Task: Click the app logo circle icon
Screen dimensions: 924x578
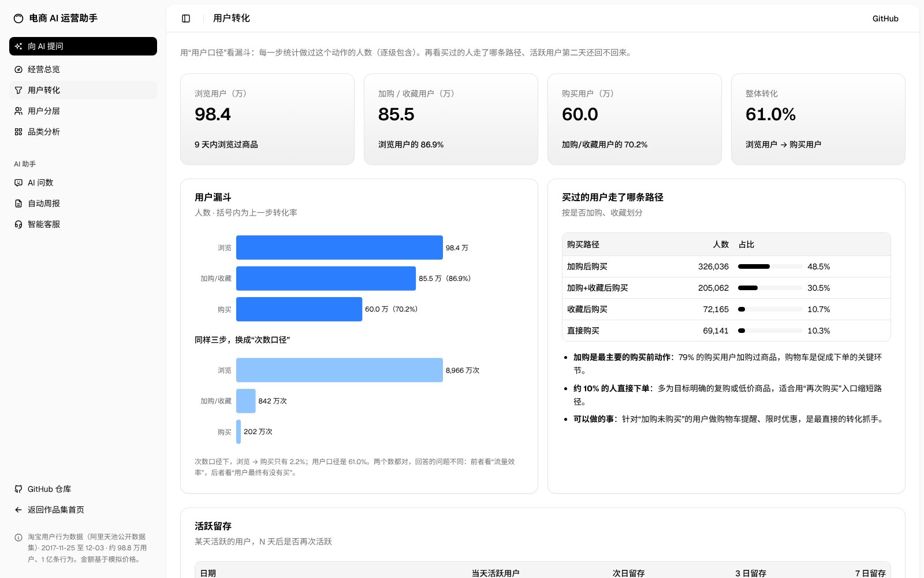Action: click(18, 18)
